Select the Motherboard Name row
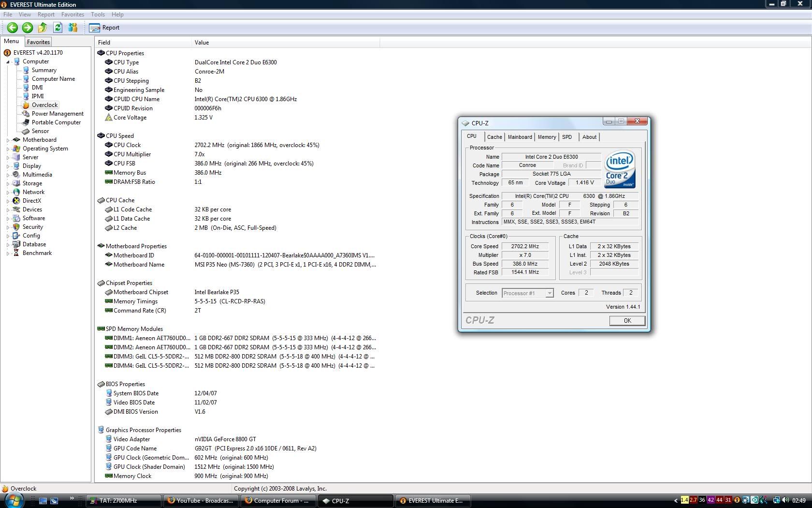812x508 pixels. tap(237, 265)
